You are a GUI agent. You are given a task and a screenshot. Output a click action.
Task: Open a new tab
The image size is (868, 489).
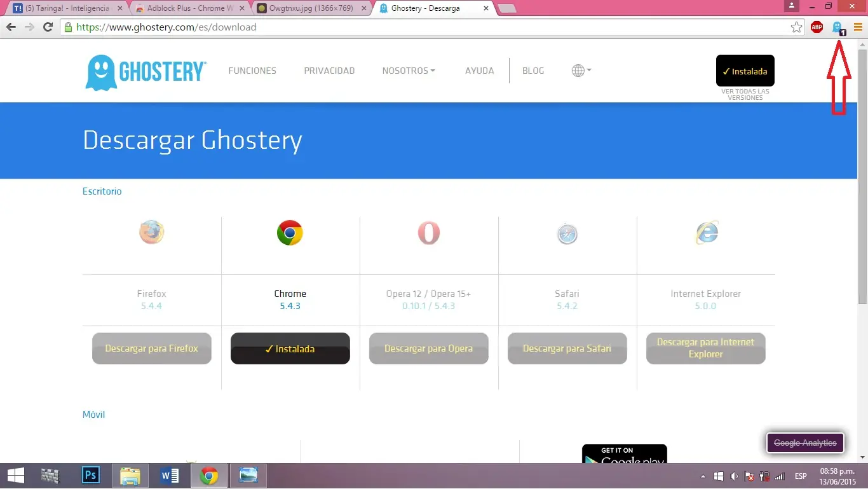pos(506,8)
